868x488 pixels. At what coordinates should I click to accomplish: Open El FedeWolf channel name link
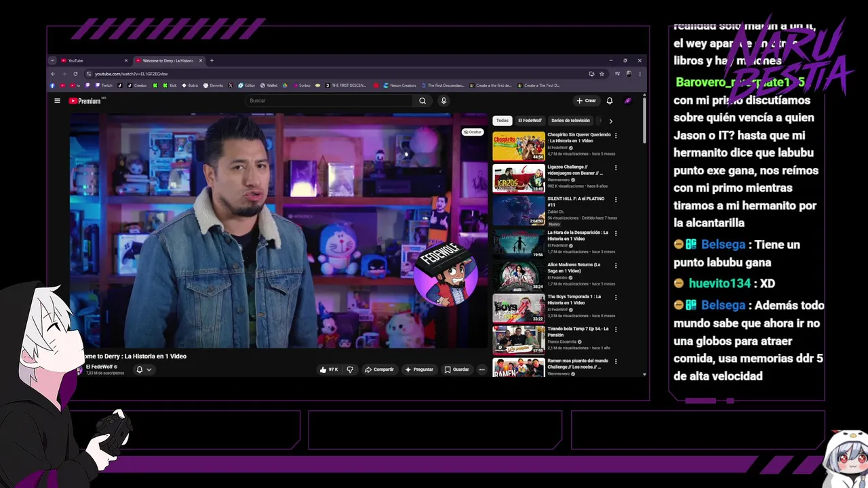(x=99, y=367)
